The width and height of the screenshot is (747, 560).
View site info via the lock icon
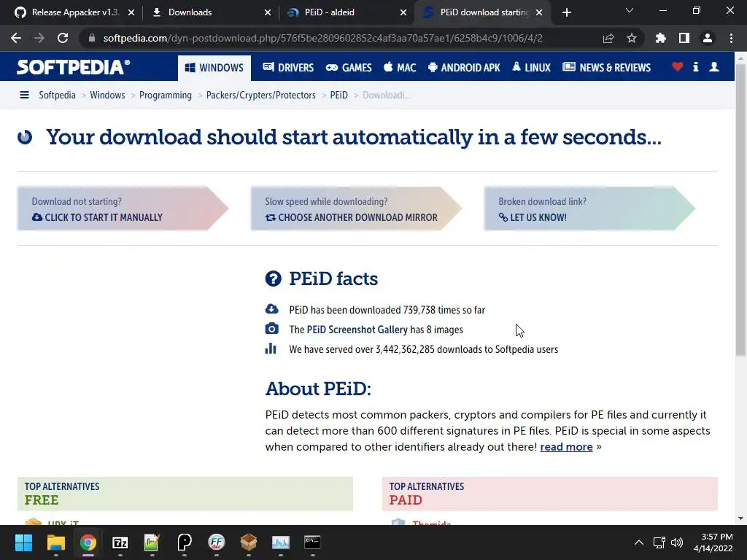(x=92, y=38)
